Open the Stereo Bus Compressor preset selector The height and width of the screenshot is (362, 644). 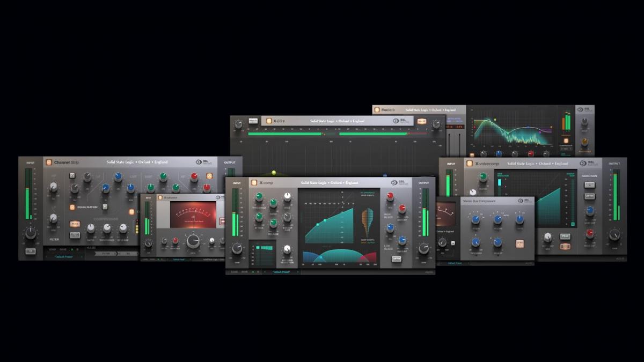454,263
